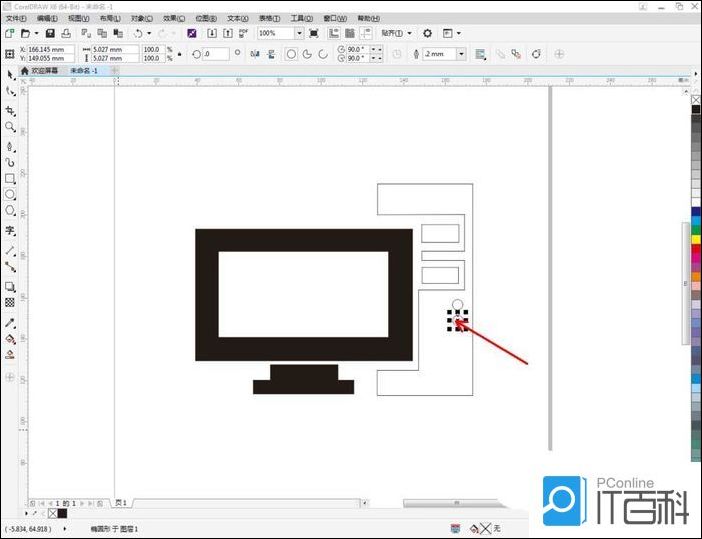Screen dimensions: 702x539
Task: Expand the Open file dropdown arrow
Action: [36, 33]
